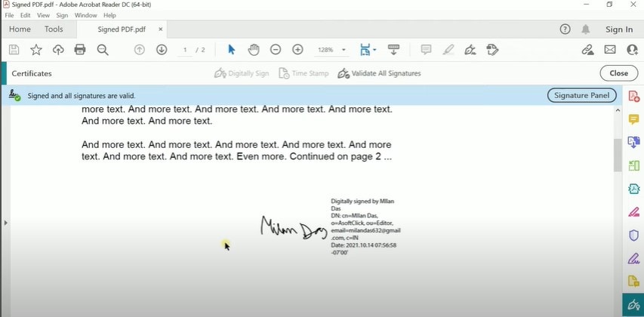Image resolution: width=644 pixels, height=317 pixels.
Task: Click Sign In link
Action: pyautogui.click(x=619, y=29)
